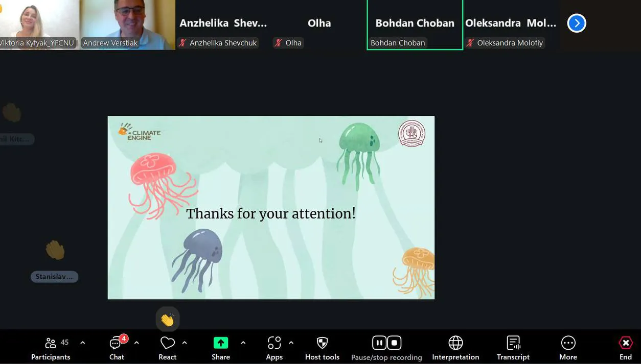Expand the React options chevron
The image size is (641, 364).
tap(185, 343)
